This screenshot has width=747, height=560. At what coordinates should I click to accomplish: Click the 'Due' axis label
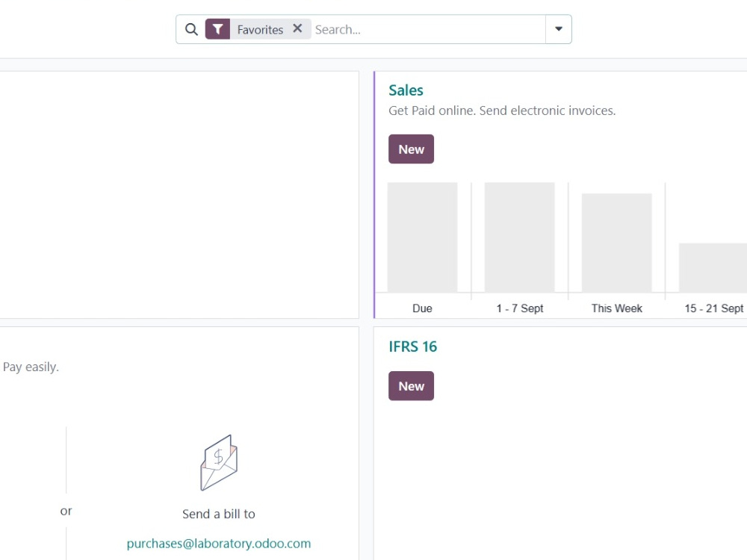pyautogui.click(x=422, y=308)
